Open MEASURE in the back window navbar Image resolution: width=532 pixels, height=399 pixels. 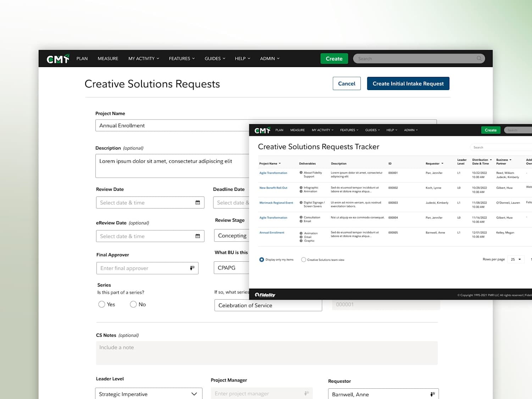click(x=108, y=59)
